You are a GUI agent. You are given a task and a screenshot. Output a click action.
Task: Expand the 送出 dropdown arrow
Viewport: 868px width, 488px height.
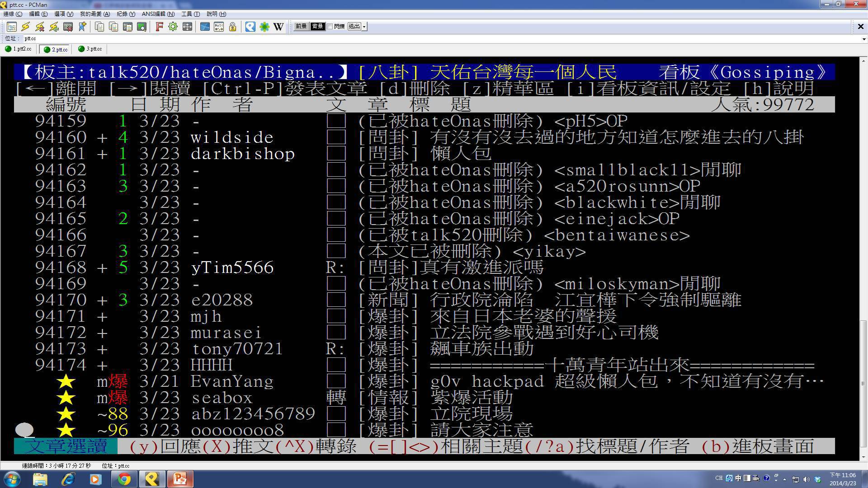point(364,27)
